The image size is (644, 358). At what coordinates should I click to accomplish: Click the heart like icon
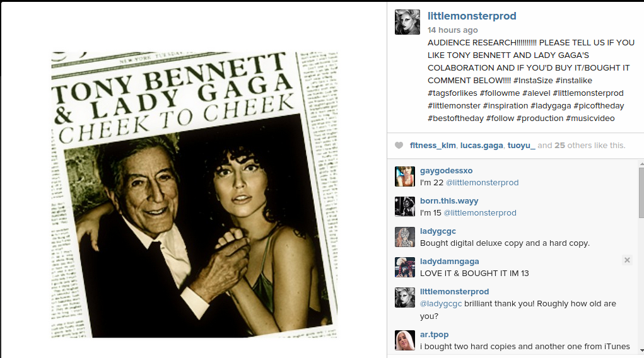tap(399, 146)
